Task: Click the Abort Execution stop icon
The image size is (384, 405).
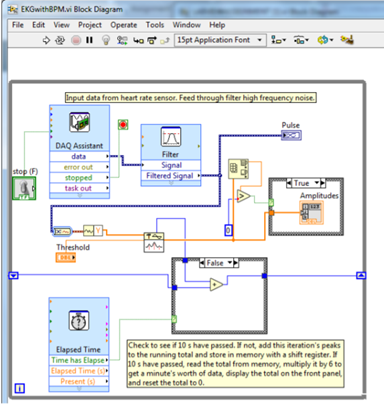Action: click(76, 40)
